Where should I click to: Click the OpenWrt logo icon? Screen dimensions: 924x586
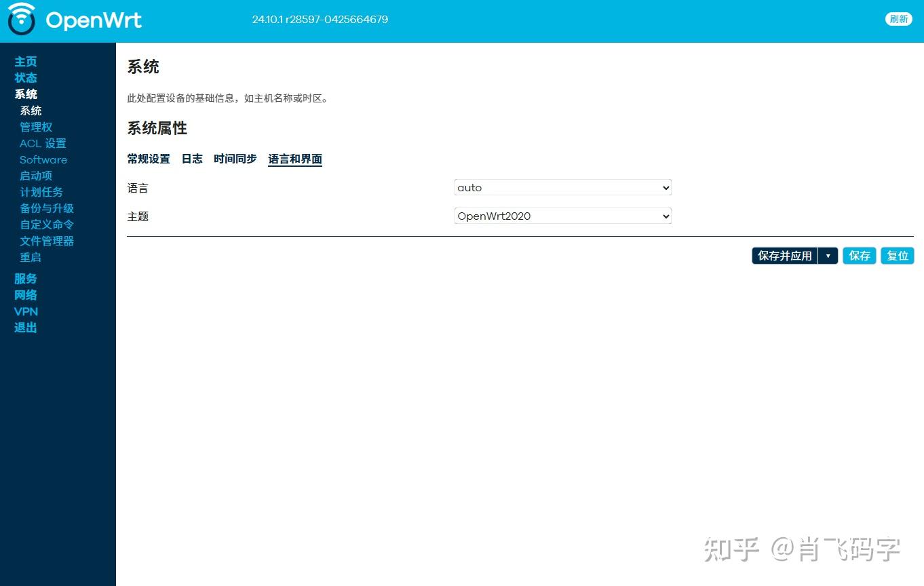21,20
